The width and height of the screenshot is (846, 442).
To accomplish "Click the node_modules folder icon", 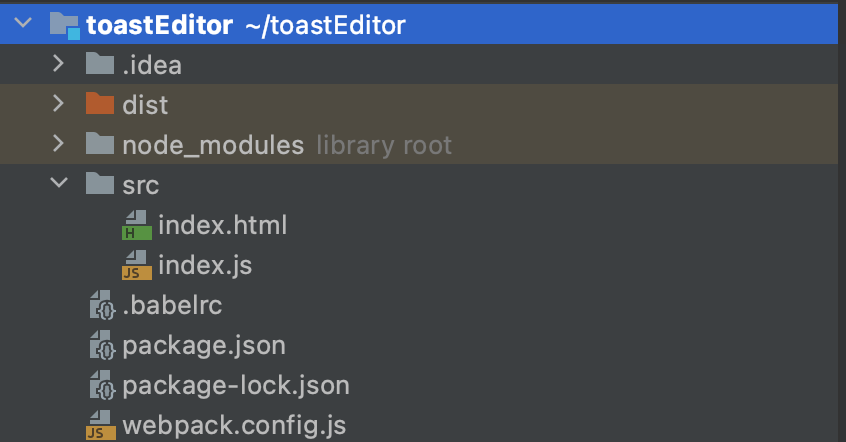I will (x=100, y=144).
